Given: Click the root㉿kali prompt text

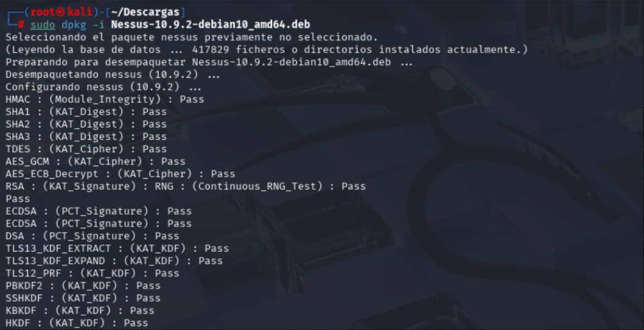Looking at the screenshot, I should tap(65, 12).
